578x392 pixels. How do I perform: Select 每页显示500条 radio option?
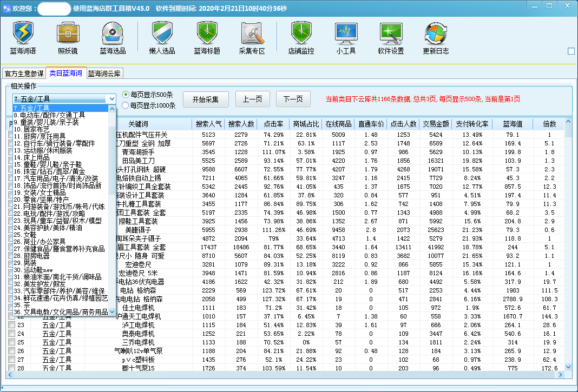point(126,95)
